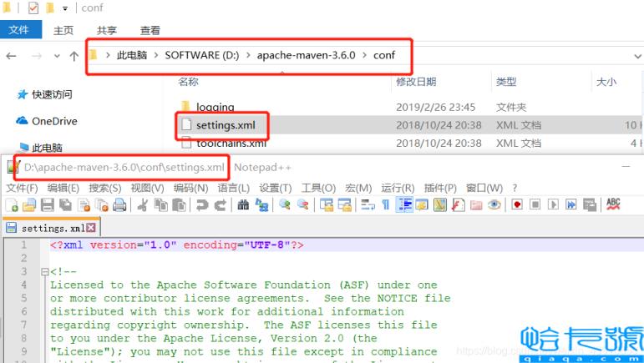Image resolution: width=644 pixels, height=363 pixels.
Task: Click the Close All documents toolbar icon
Action: (102, 204)
